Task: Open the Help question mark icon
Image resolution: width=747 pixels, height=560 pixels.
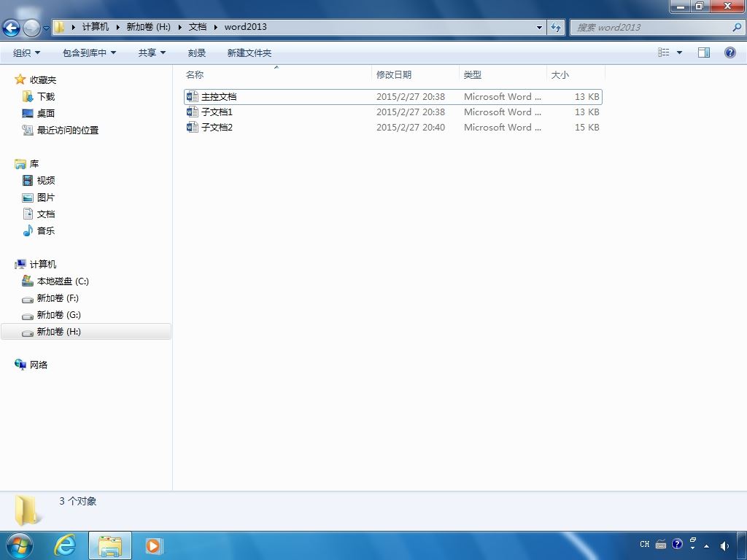Action: (x=729, y=52)
